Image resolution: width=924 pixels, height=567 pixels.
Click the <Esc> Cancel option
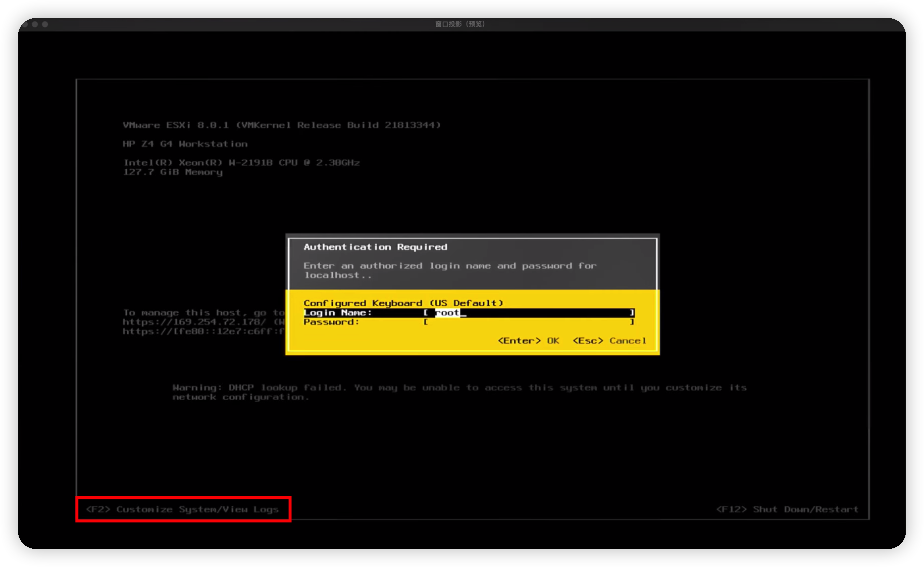tap(609, 341)
